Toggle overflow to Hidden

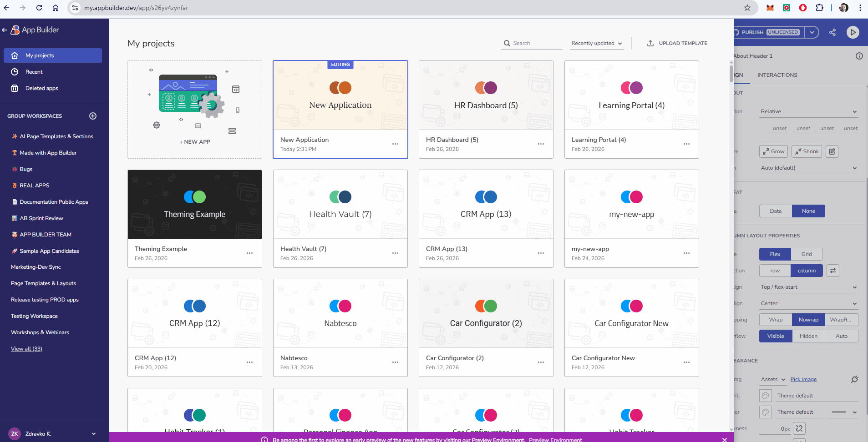(809, 336)
